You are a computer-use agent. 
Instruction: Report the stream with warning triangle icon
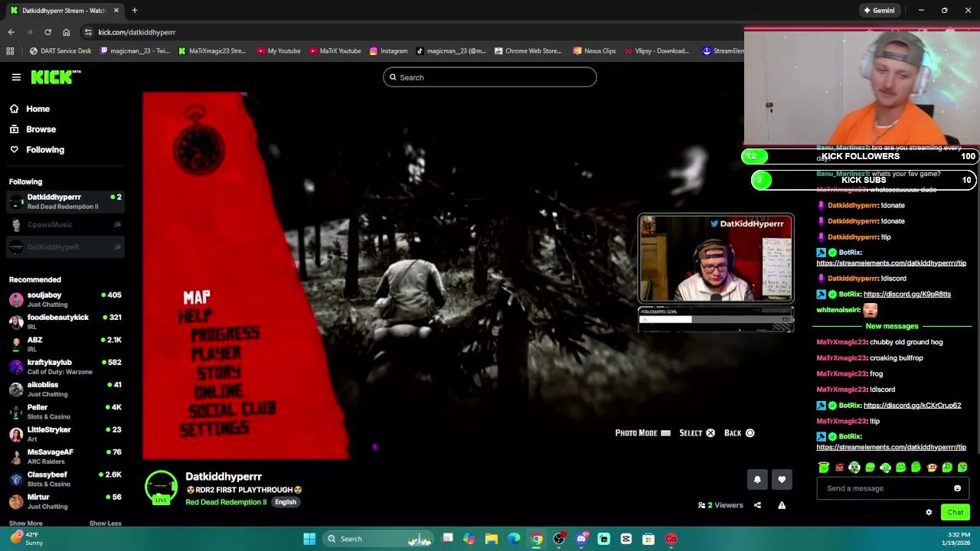point(782,505)
